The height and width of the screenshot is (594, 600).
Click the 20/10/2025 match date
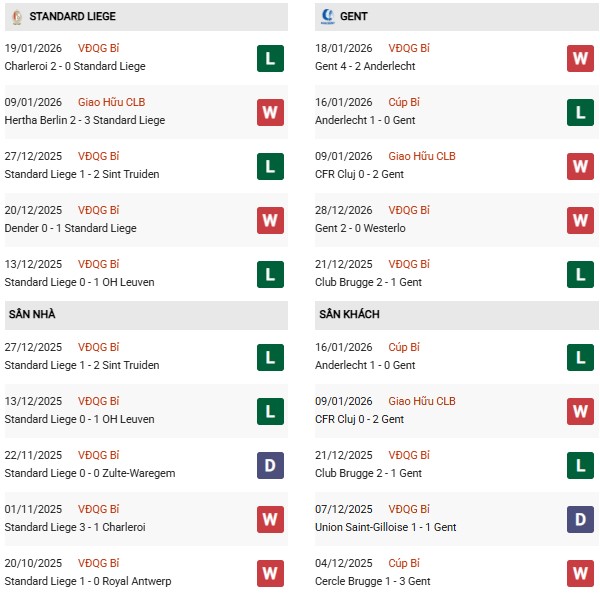tap(33, 563)
